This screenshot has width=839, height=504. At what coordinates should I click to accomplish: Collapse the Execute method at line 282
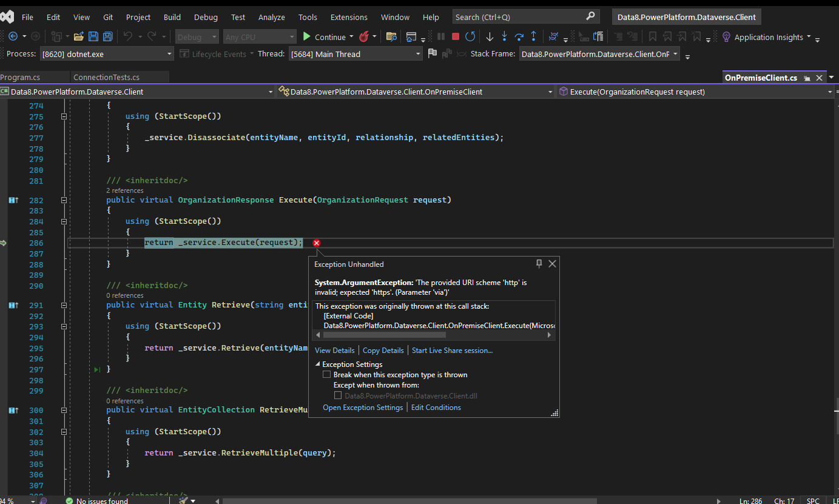point(64,200)
